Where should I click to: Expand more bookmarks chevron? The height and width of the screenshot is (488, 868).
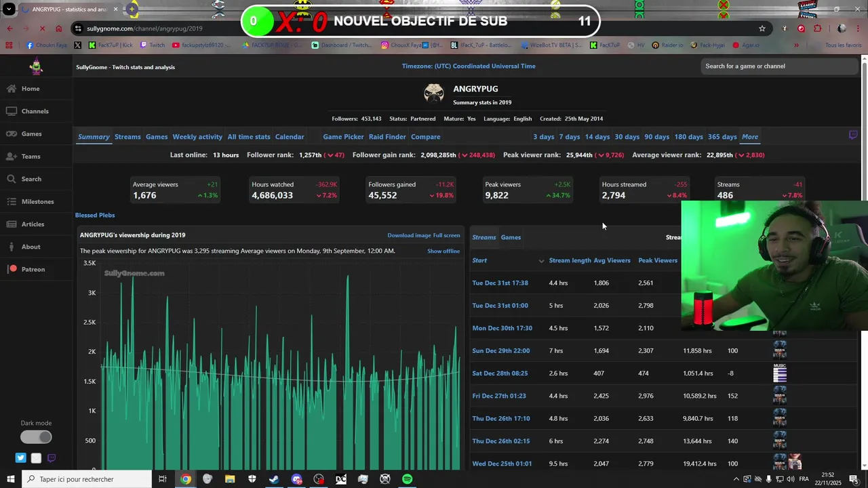pos(796,45)
